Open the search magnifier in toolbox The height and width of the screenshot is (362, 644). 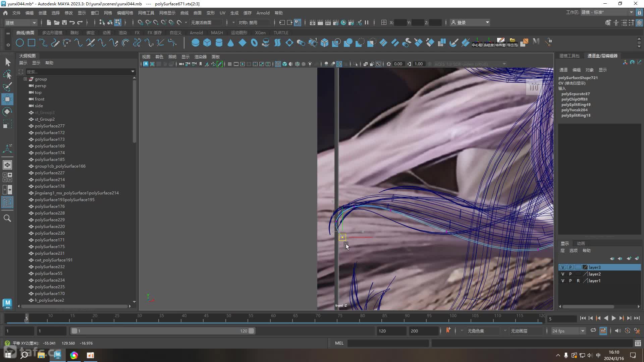tap(7, 218)
